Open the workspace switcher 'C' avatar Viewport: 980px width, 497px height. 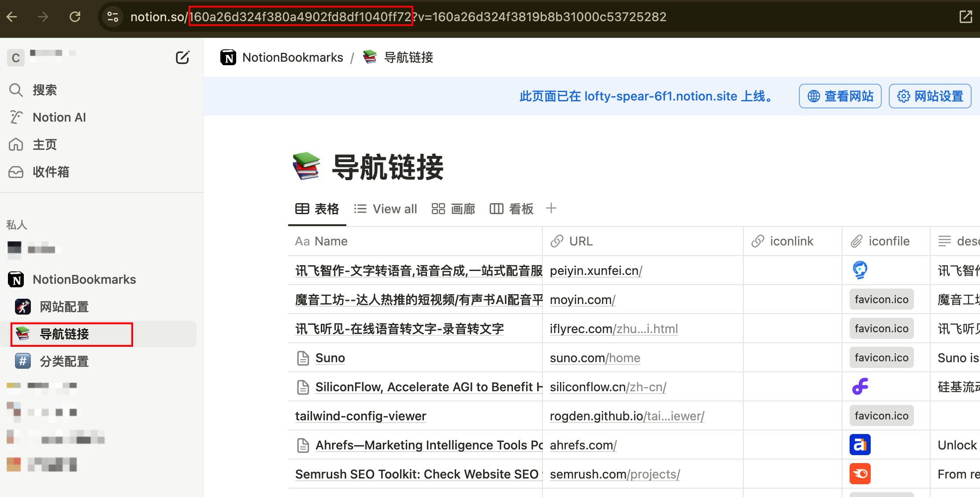[x=16, y=58]
